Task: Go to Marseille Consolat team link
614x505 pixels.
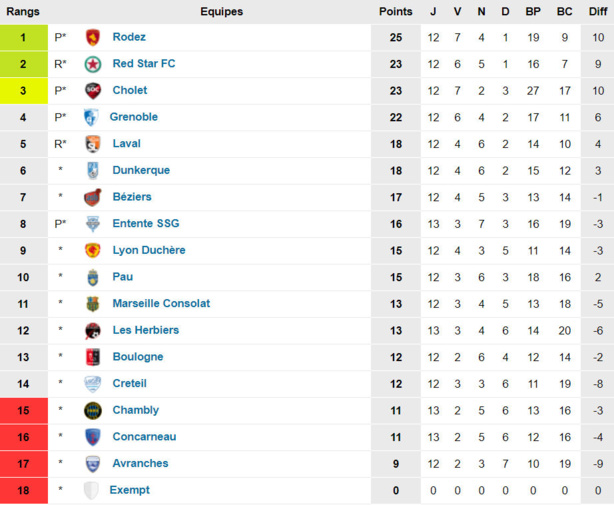Action: [x=161, y=303]
